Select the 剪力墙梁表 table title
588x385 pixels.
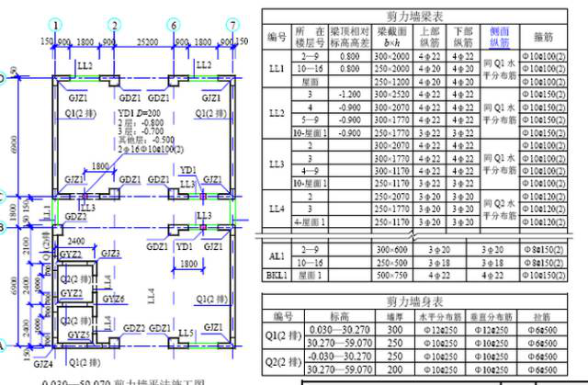[414, 17]
